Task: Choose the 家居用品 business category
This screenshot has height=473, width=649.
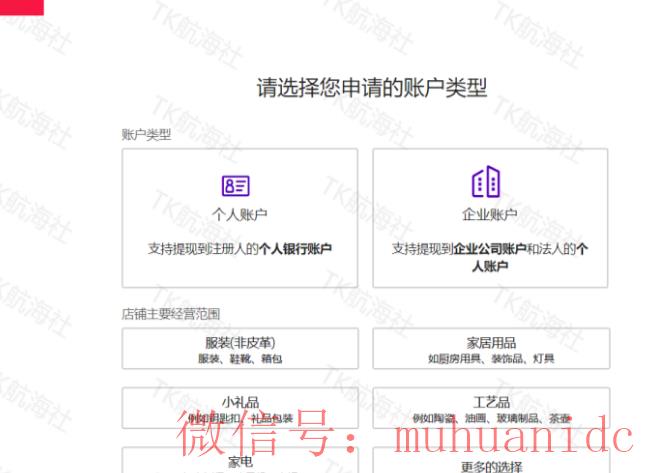Action: pos(491,348)
